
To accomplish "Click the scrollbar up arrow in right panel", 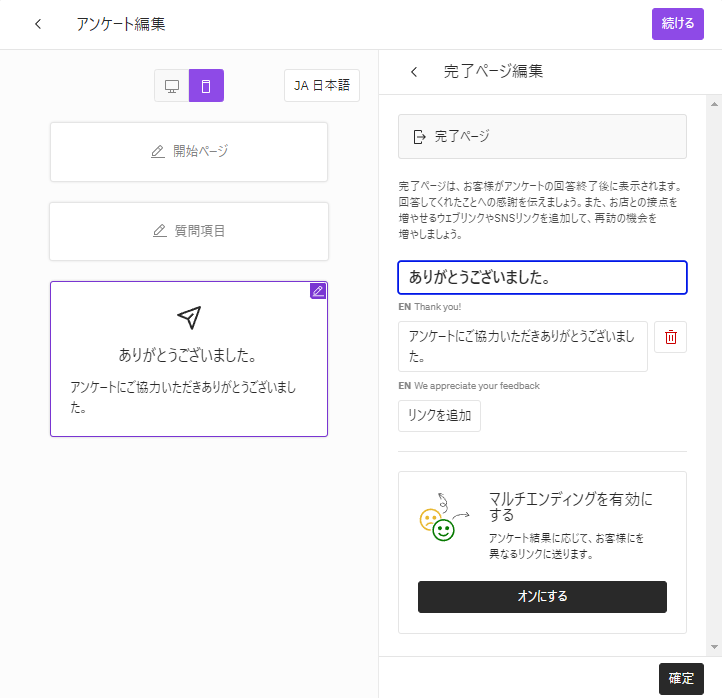I will 714,103.
